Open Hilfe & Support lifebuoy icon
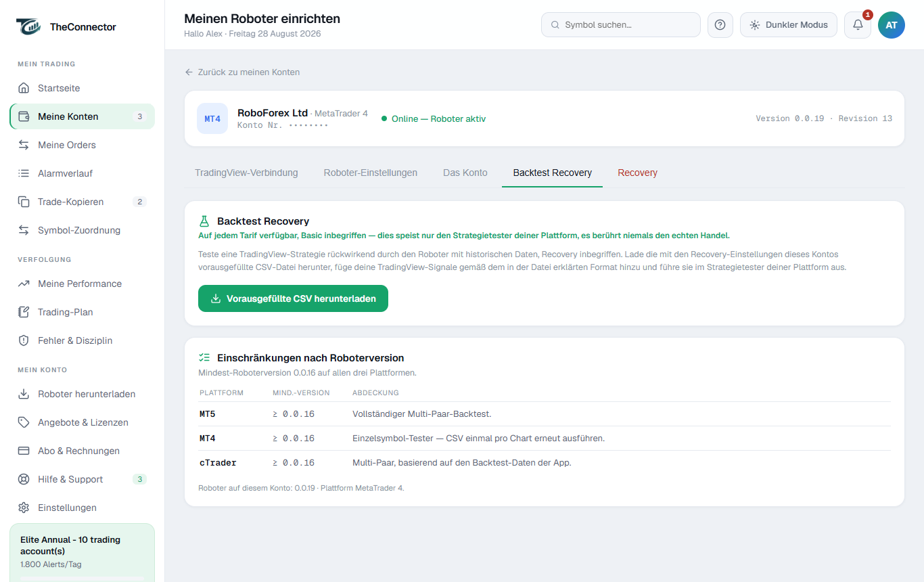The height and width of the screenshot is (582, 924). tap(24, 479)
